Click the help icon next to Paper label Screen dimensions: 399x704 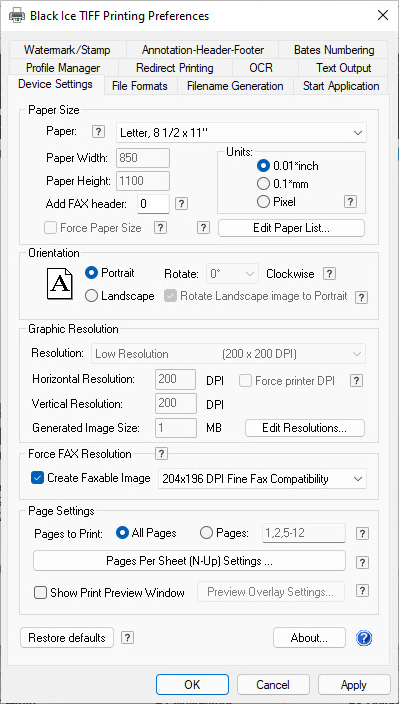(x=98, y=132)
